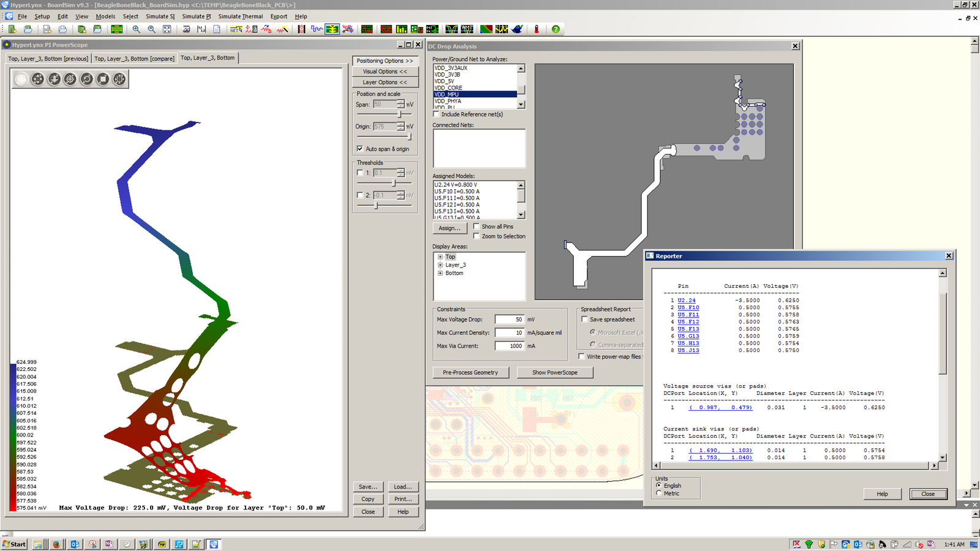980x551 pixels.
Task: Click the down arrow PowerScope view icon
Action: tap(54, 79)
